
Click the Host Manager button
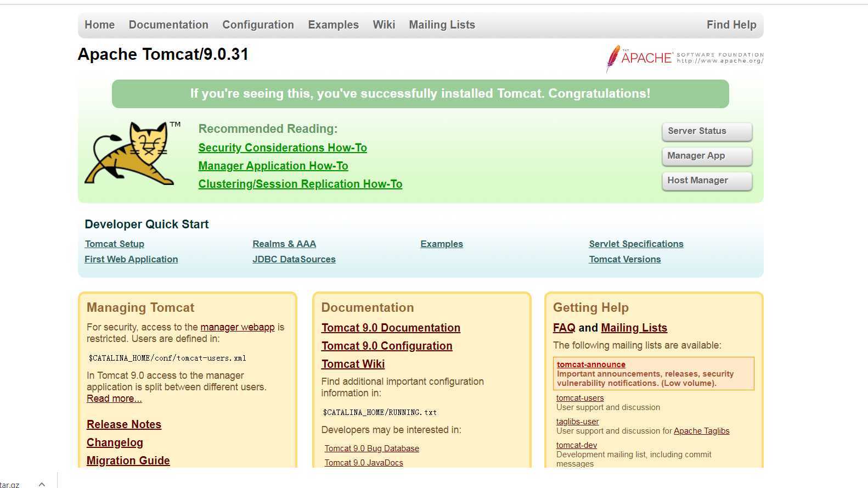click(x=707, y=181)
